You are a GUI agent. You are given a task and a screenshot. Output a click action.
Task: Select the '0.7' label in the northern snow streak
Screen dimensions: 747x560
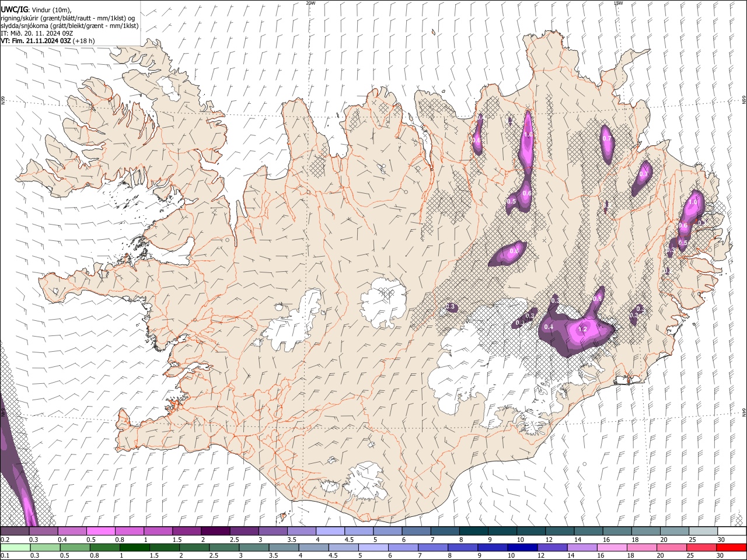607,139
